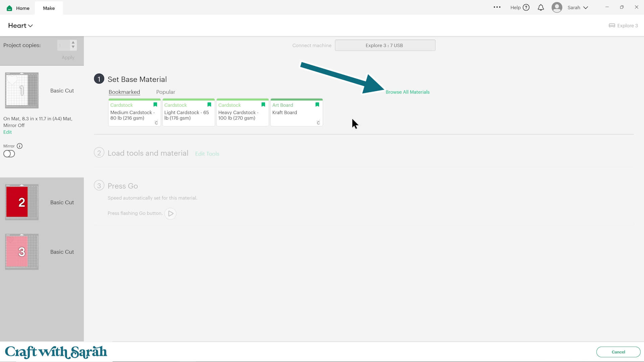Unbookmark Medium Cardstock material
This screenshot has width=644, height=362.
tap(155, 105)
